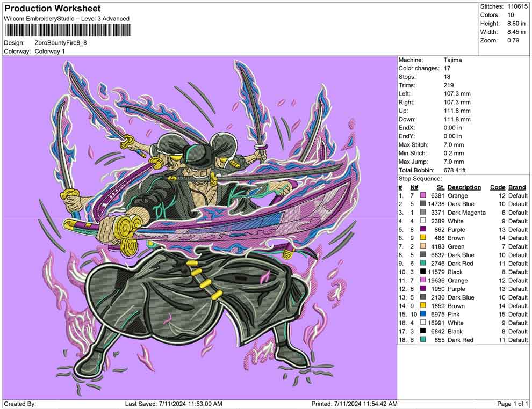The height and width of the screenshot is (409, 532).
Task: Select the color swatch in stop row 1
Action: click(x=423, y=196)
